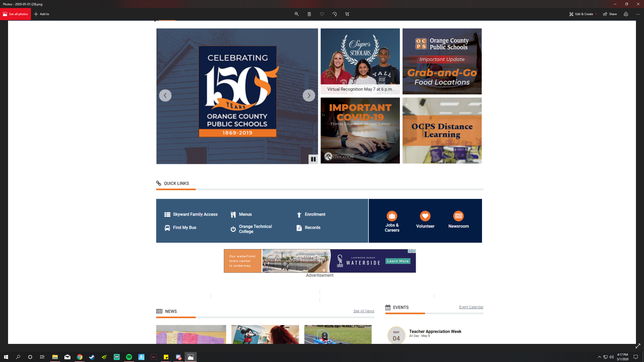Open OCPS Distance Learning tile
Viewport: 644px width, 362px height.
(442, 130)
